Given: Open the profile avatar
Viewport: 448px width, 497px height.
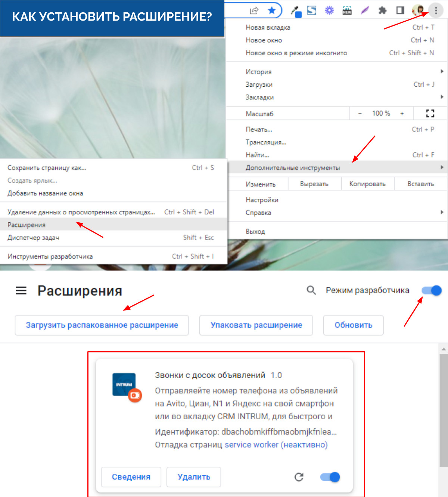Looking at the screenshot, I should point(418,10).
